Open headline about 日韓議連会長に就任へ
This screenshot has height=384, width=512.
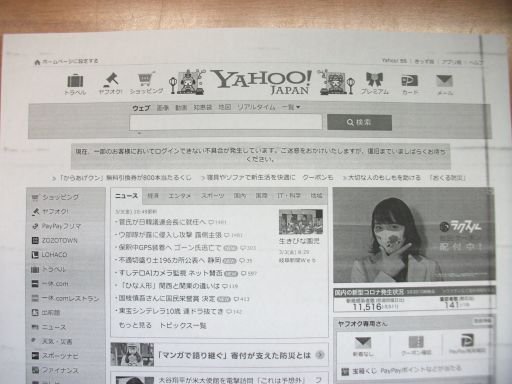pos(162,222)
